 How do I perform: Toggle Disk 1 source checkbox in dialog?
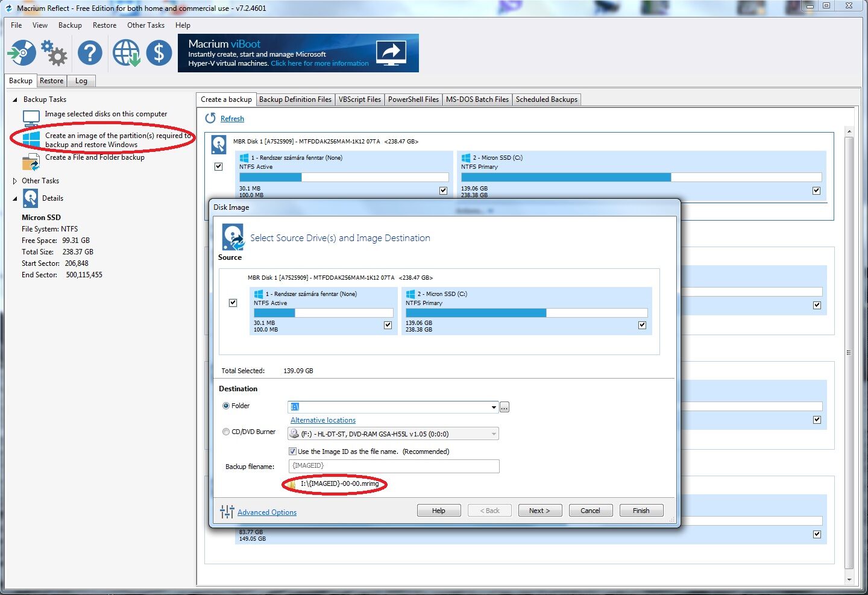click(x=233, y=303)
